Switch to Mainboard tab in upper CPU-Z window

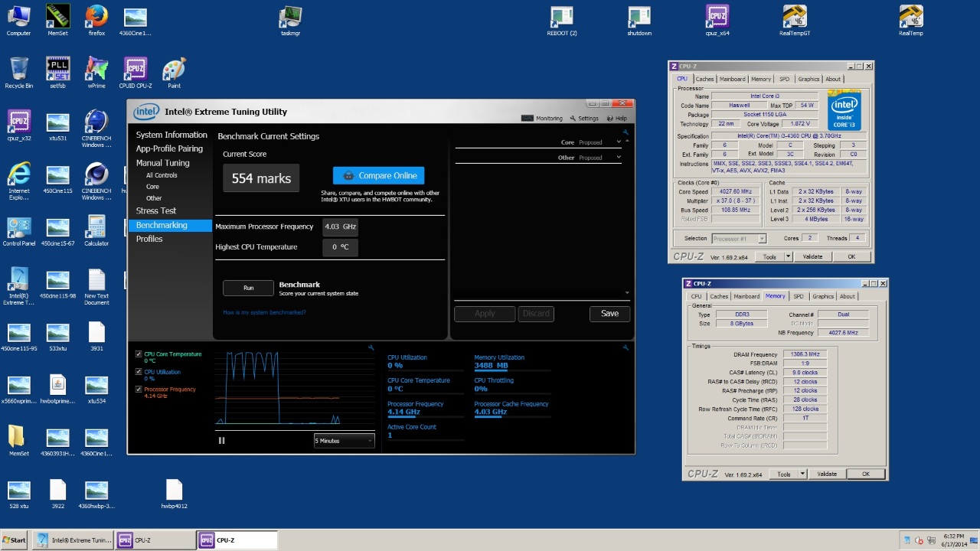(x=732, y=79)
